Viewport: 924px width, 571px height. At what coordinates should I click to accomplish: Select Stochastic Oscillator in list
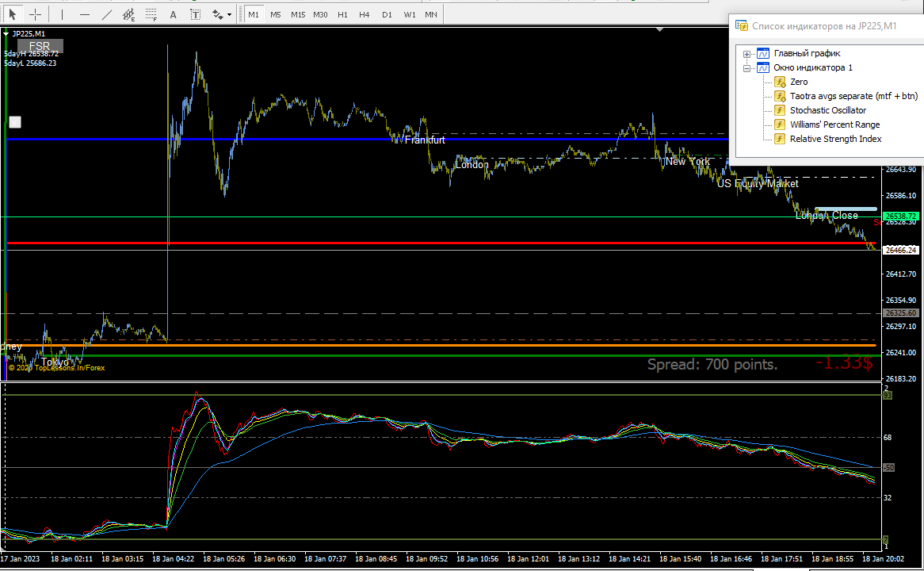828,110
